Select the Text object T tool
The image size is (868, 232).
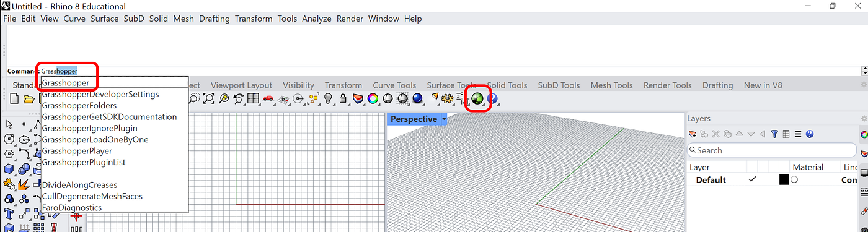9,213
